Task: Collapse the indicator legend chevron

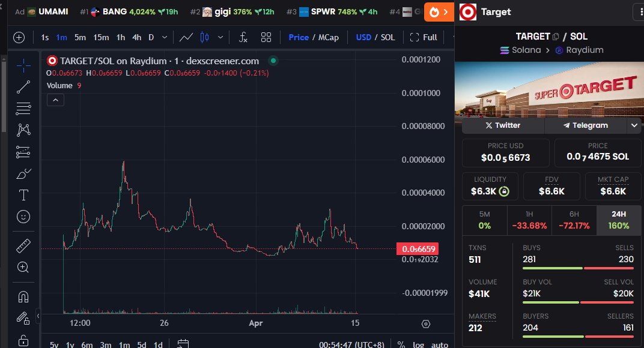Action: [x=55, y=100]
